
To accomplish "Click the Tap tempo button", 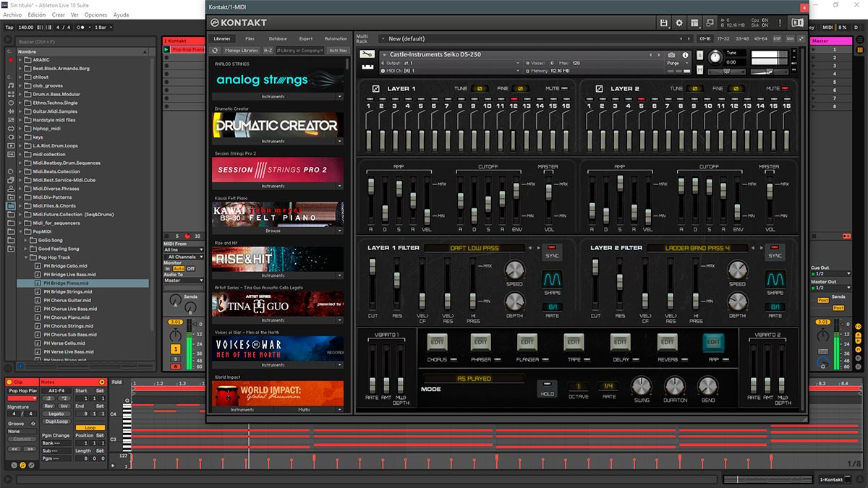I will (x=9, y=27).
